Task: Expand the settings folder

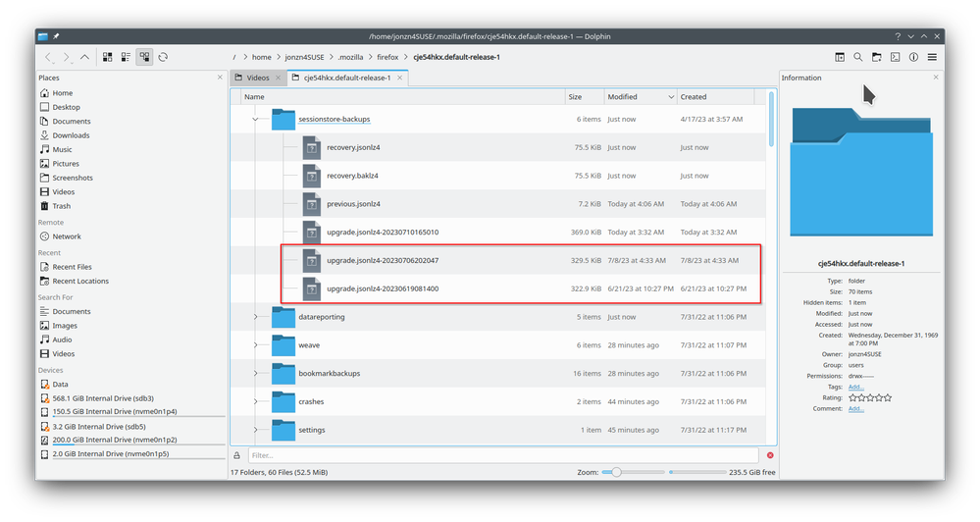Action: point(255,430)
